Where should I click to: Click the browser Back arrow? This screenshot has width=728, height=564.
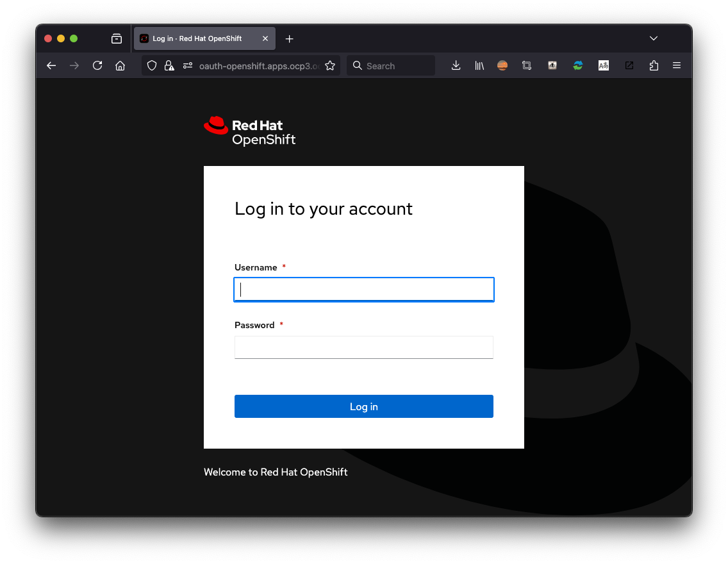coord(51,66)
